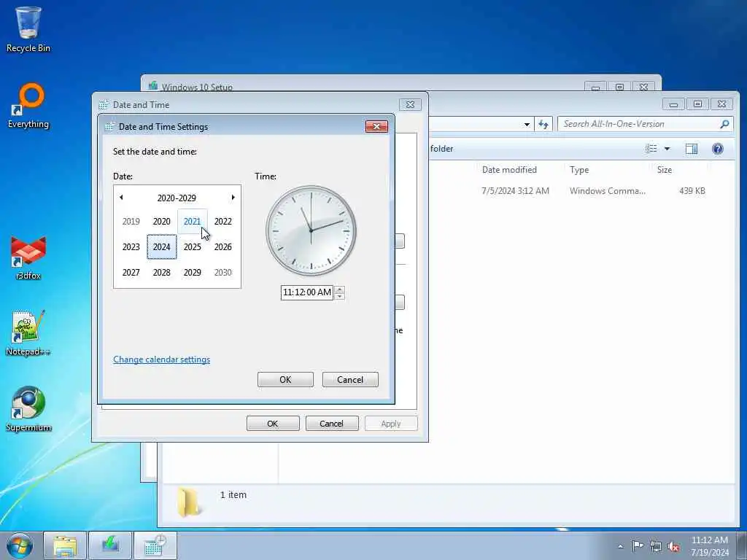This screenshot has height=560, width=747.
Task: Open the Supermium browser shortcut
Action: pos(28,409)
